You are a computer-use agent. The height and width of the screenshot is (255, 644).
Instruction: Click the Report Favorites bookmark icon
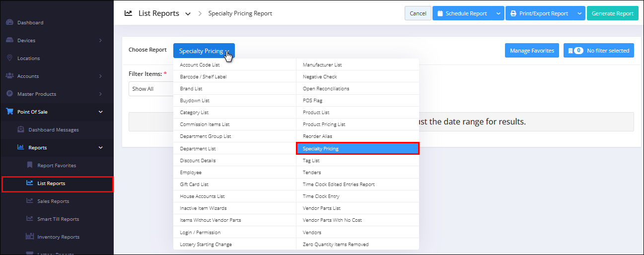(30, 165)
